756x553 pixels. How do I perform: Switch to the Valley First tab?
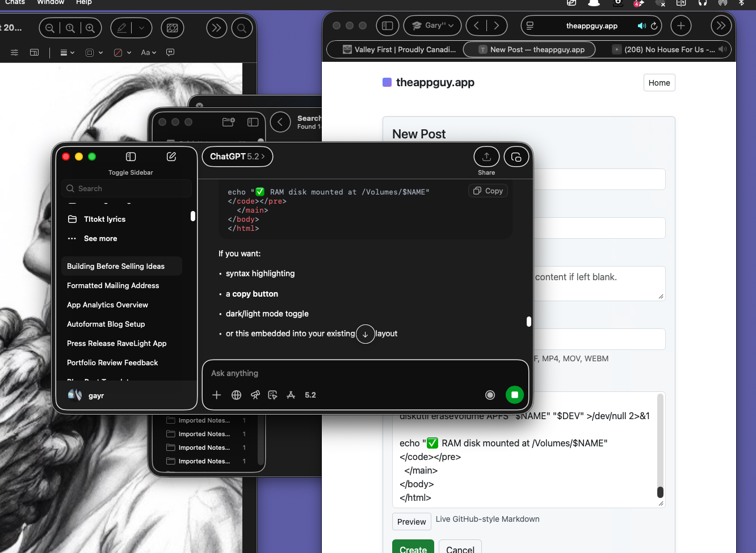tap(403, 49)
